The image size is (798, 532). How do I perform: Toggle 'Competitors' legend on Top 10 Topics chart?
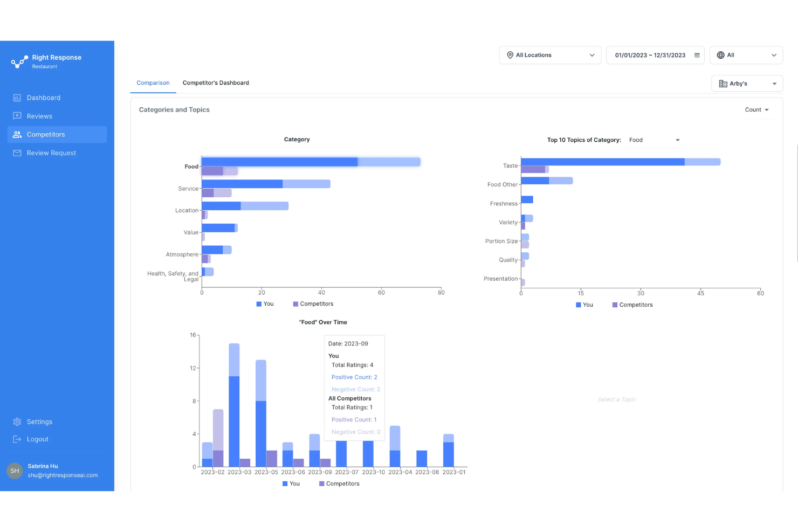pyautogui.click(x=632, y=305)
